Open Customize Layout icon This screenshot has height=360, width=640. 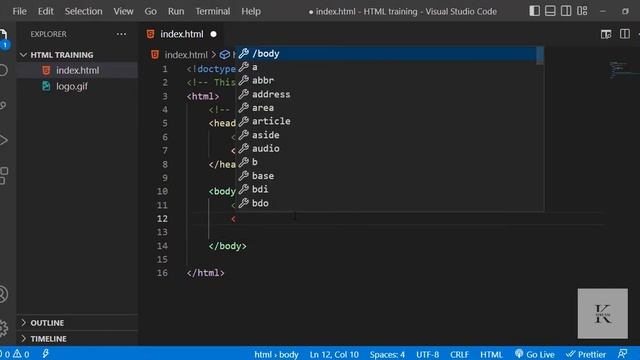(x=582, y=11)
